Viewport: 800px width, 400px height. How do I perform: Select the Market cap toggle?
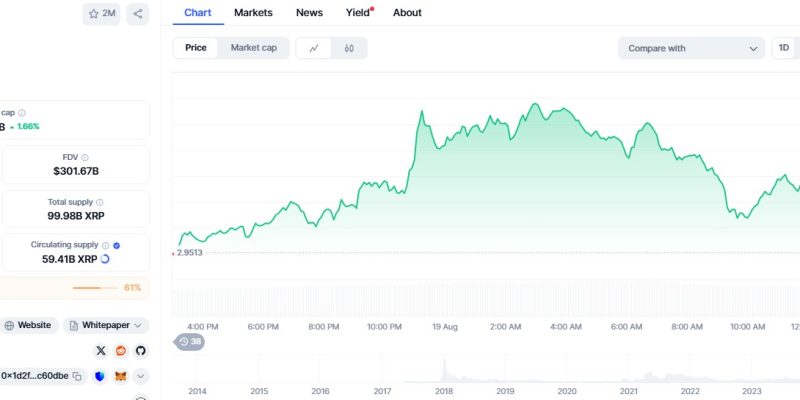pos(254,48)
